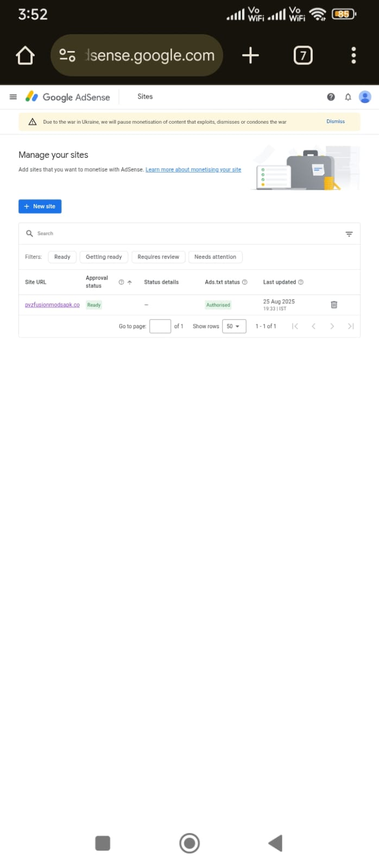Click the Last updated help icon
The height and width of the screenshot is (868, 379).
301,282
